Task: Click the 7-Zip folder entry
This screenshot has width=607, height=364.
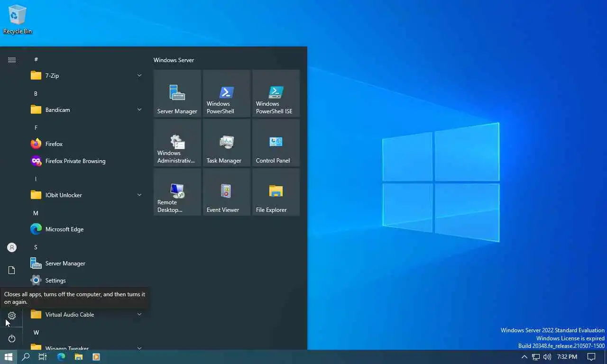Action: coord(86,76)
